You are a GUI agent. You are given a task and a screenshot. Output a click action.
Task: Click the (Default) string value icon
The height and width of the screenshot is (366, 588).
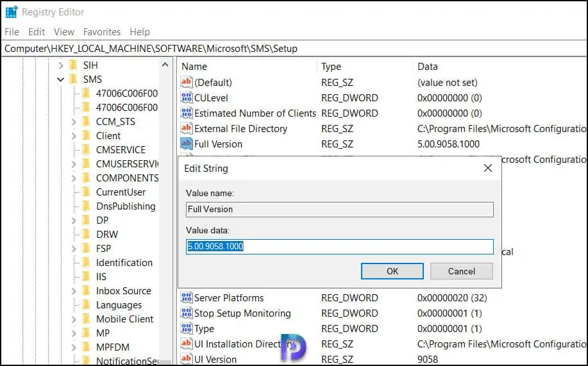[187, 82]
